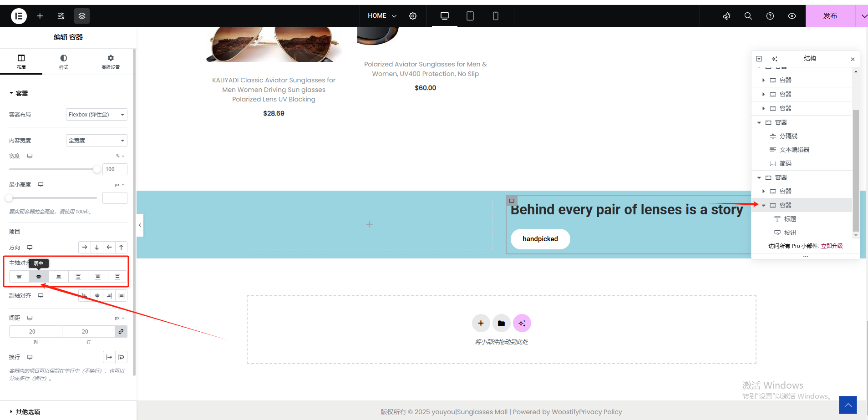Toggle the structure layers icon
Screen dimensions: 868x420
click(x=82, y=16)
